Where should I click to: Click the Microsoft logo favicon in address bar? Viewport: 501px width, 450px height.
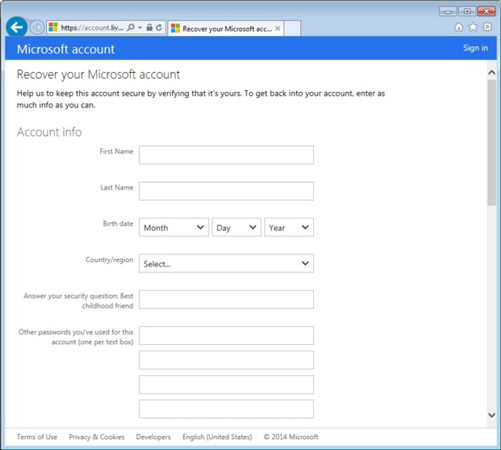(x=53, y=27)
